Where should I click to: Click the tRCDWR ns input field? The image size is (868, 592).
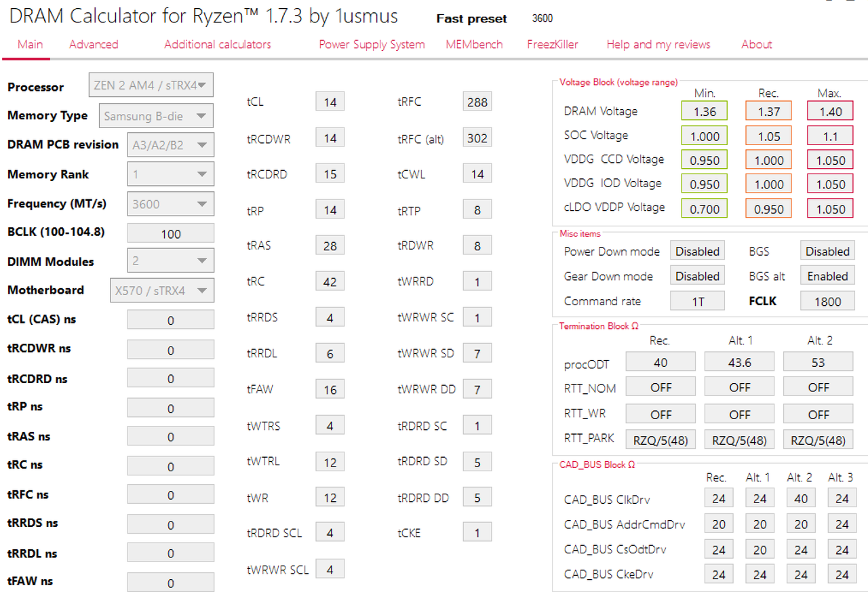171,350
